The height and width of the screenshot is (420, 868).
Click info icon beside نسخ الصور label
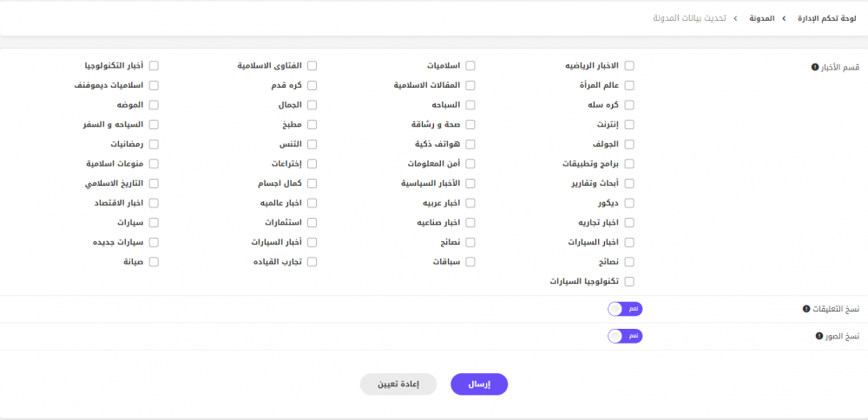pyautogui.click(x=819, y=336)
